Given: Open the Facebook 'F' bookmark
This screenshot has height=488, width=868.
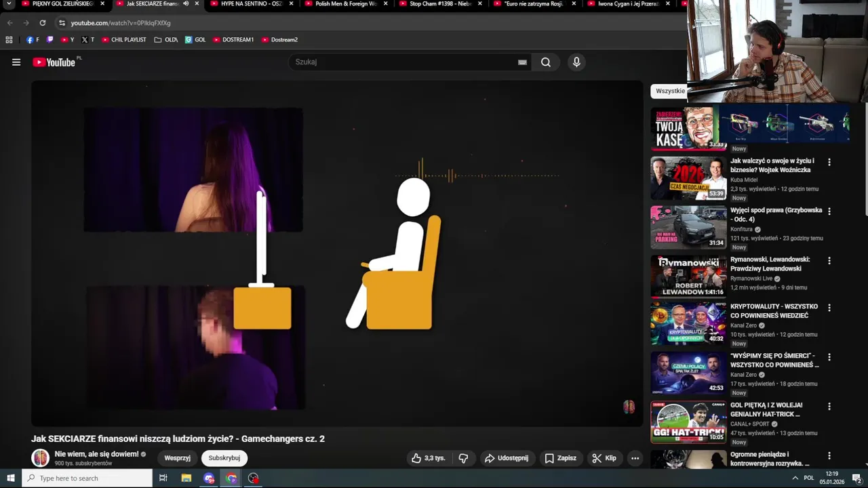Looking at the screenshot, I should [x=33, y=40].
